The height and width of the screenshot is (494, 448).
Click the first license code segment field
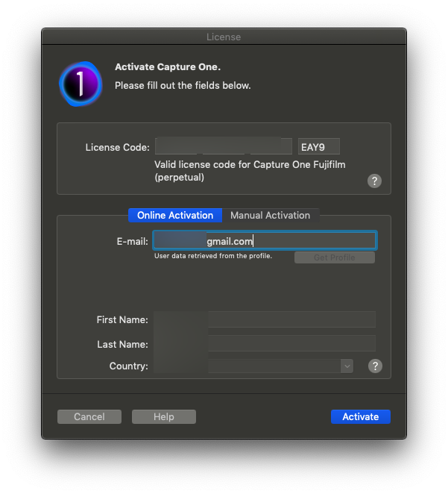point(176,146)
